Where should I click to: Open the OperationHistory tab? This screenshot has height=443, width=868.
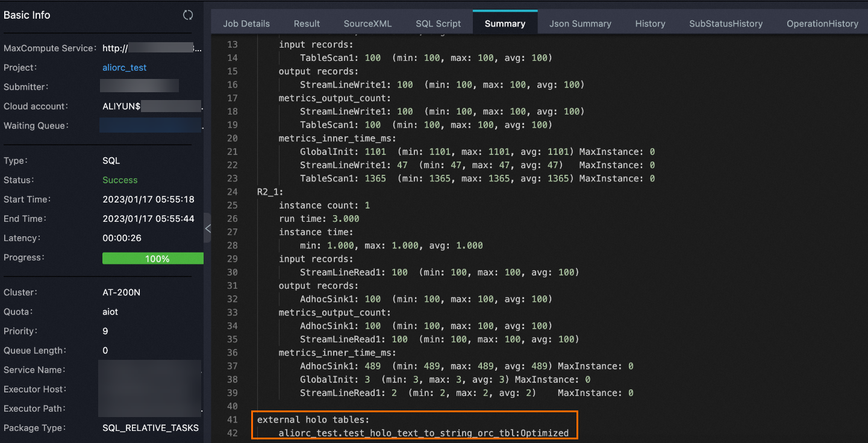click(x=822, y=24)
